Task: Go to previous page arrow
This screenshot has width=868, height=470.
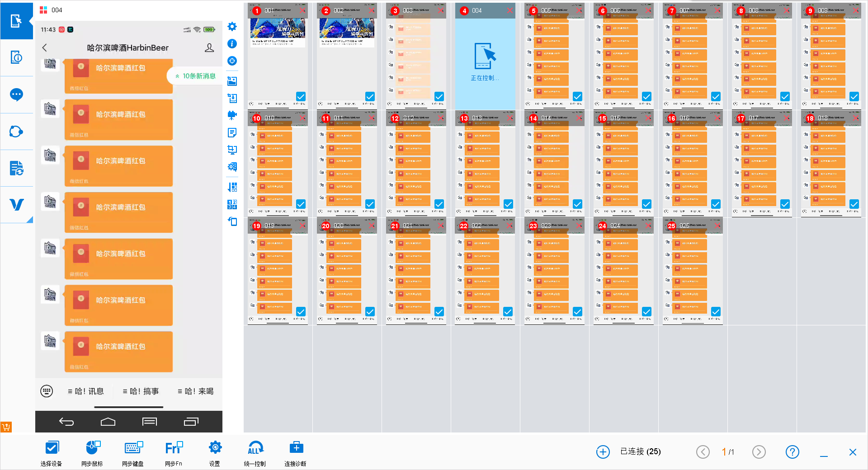Action: pos(703,452)
